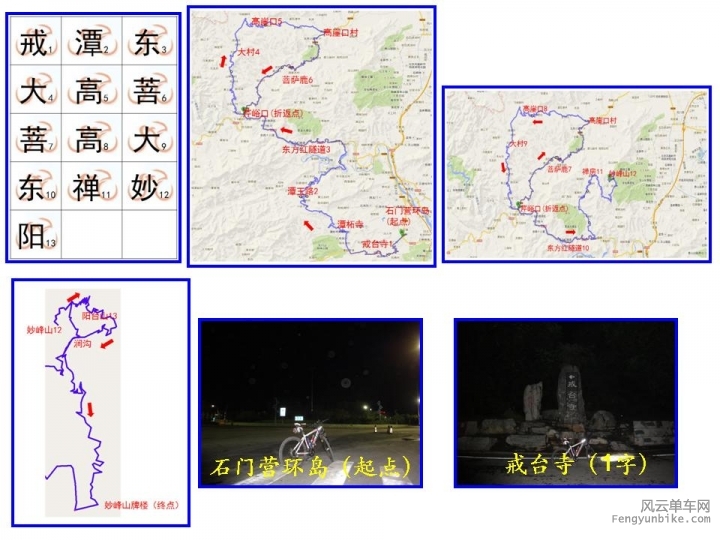This screenshot has height=540, width=720.
Task: Click the 戒台寺（1字）yellow caption
Action: coord(566,464)
